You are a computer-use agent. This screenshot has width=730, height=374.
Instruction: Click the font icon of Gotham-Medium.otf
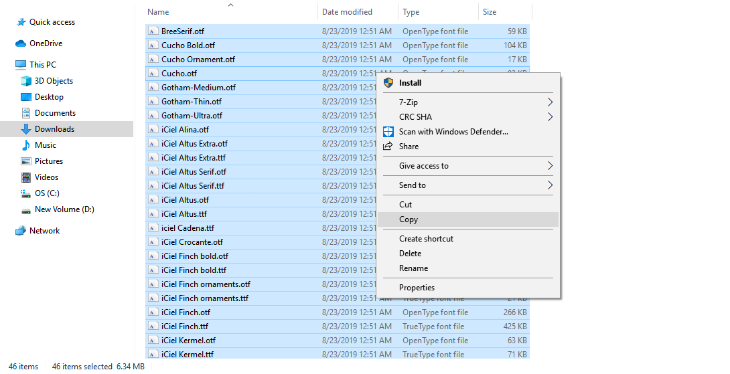(153, 87)
